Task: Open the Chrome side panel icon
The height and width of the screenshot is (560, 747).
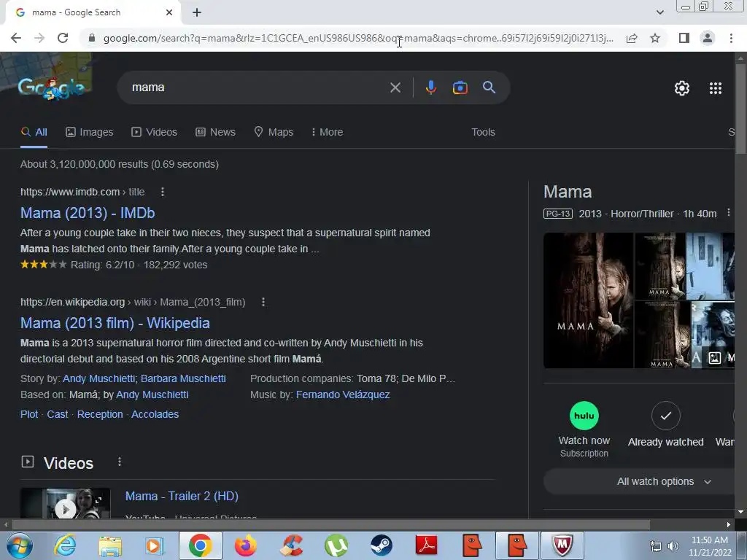Action: [684, 38]
